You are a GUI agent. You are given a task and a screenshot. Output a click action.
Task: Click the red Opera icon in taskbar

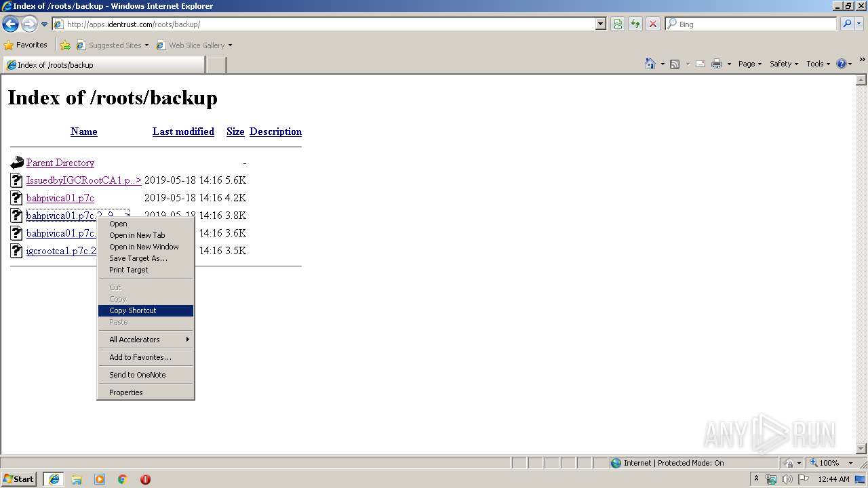click(145, 479)
